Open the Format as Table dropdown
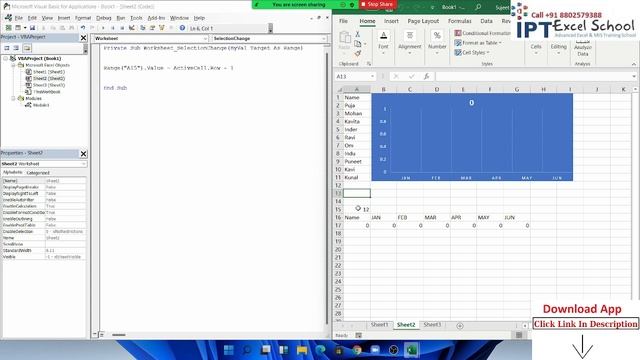 click(478, 43)
